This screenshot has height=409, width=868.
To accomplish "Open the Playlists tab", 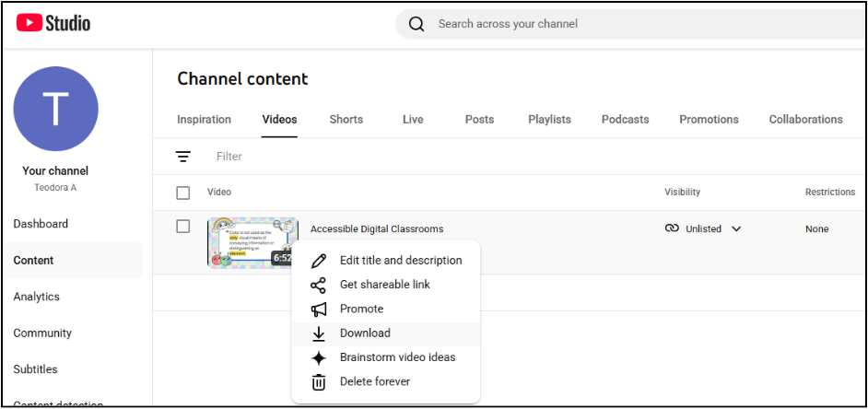I will tap(549, 120).
